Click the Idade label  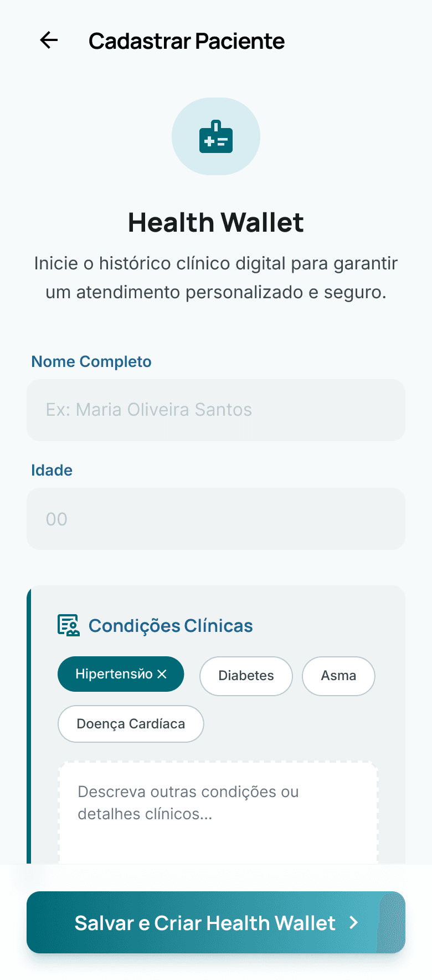coord(52,470)
